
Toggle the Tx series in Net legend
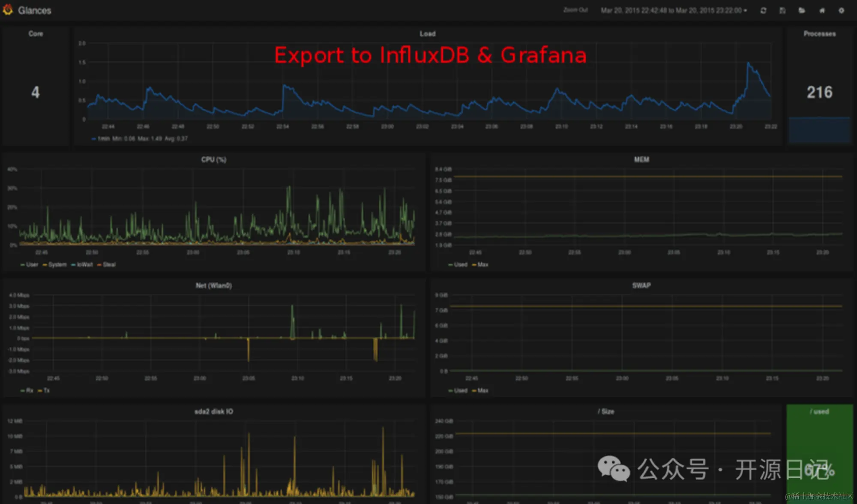point(44,391)
